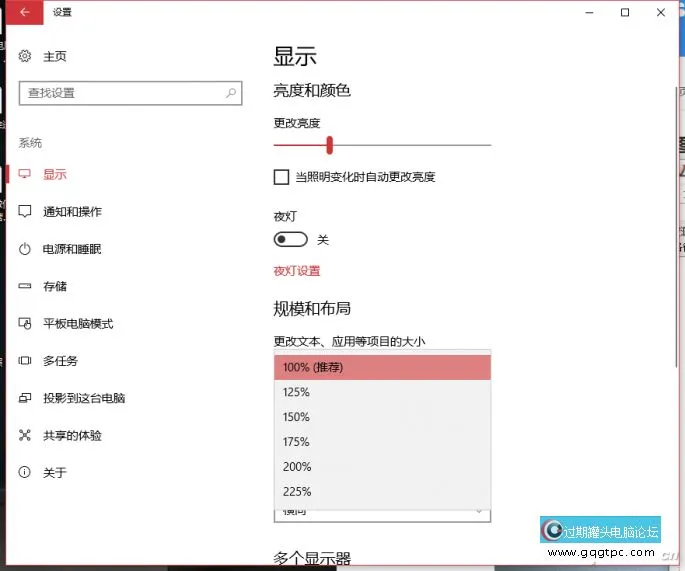
Task: Open 存储 settings page
Action: 55,286
